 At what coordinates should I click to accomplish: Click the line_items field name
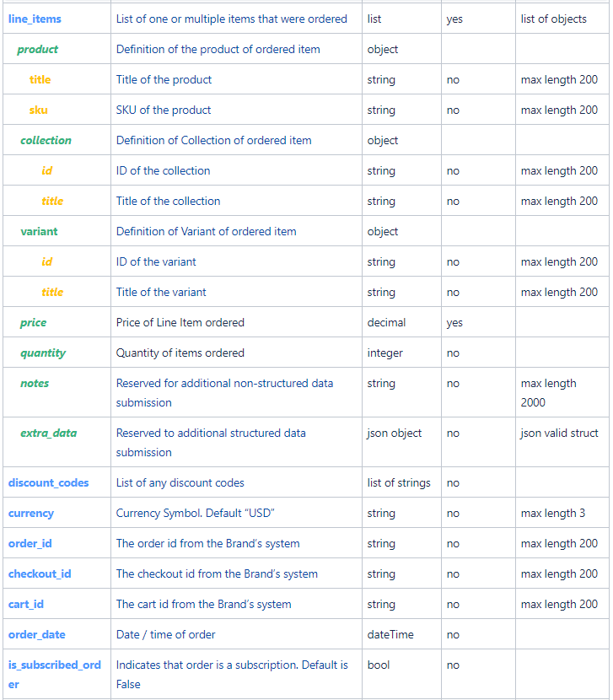tap(35, 19)
